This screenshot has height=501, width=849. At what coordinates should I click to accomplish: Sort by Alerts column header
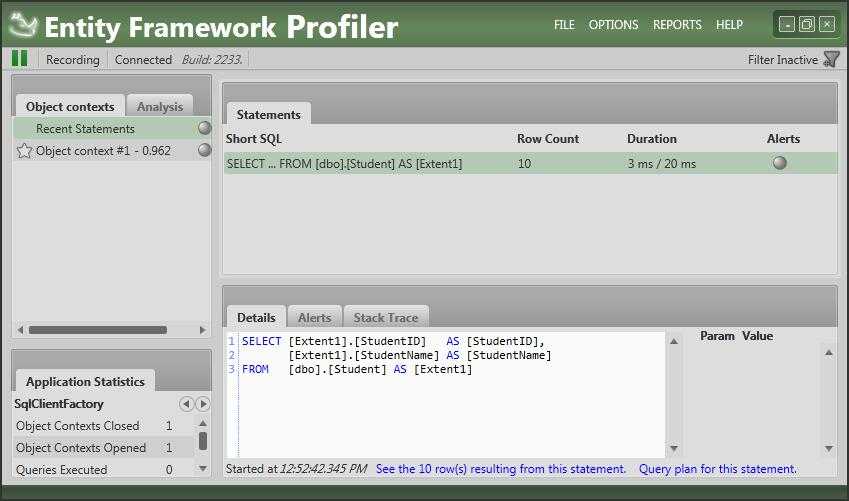pyautogui.click(x=783, y=139)
